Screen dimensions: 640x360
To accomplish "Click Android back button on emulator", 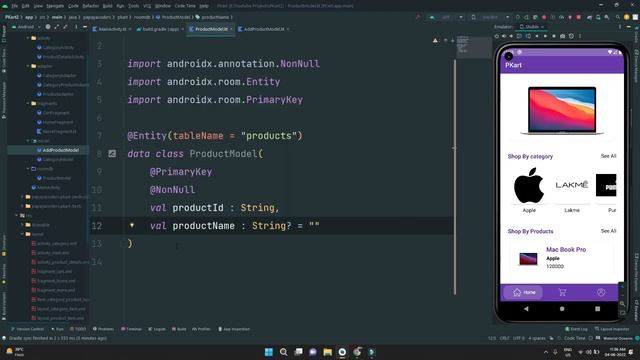I will pyautogui.click(x=526, y=309).
